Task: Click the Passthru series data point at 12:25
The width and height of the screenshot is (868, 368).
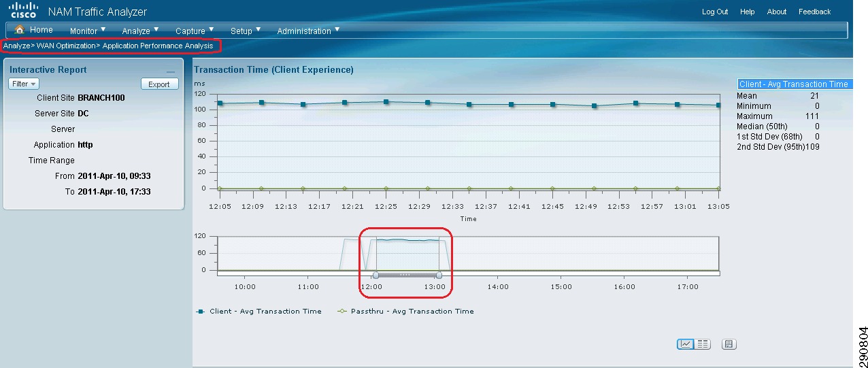Action: pyautogui.click(x=386, y=188)
